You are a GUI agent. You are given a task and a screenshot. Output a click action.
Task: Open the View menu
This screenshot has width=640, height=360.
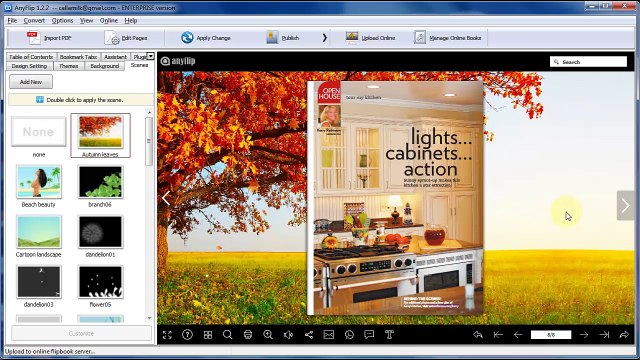point(86,20)
